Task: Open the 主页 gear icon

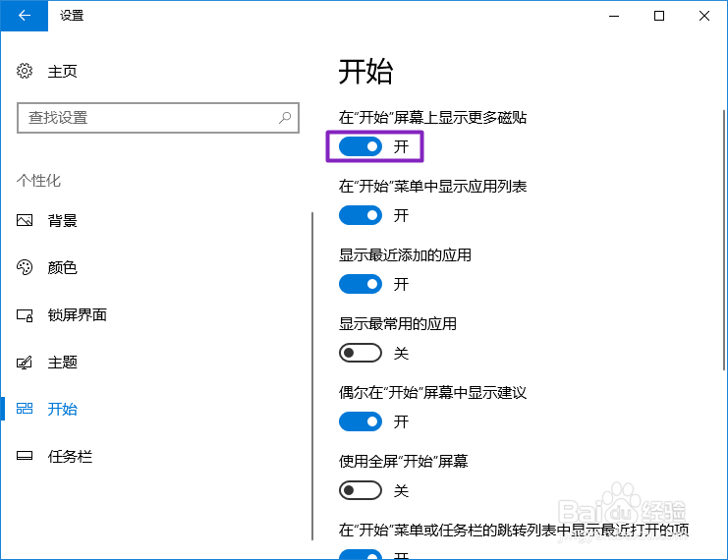Action: click(25, 71)
